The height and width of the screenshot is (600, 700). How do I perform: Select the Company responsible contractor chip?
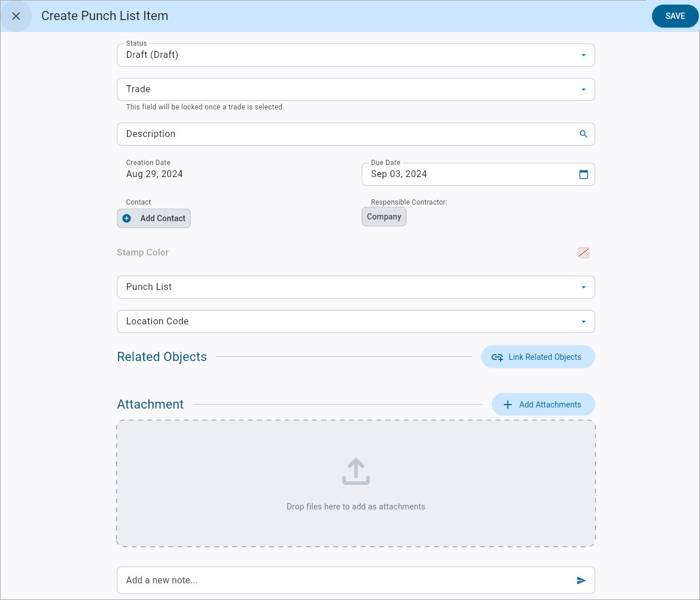(384, 217)
